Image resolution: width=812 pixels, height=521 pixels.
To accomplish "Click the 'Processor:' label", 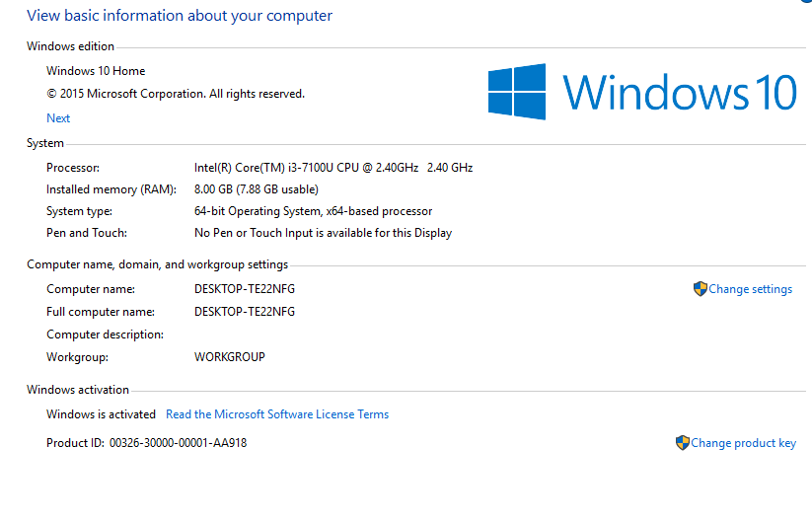I will pos(73,168).
